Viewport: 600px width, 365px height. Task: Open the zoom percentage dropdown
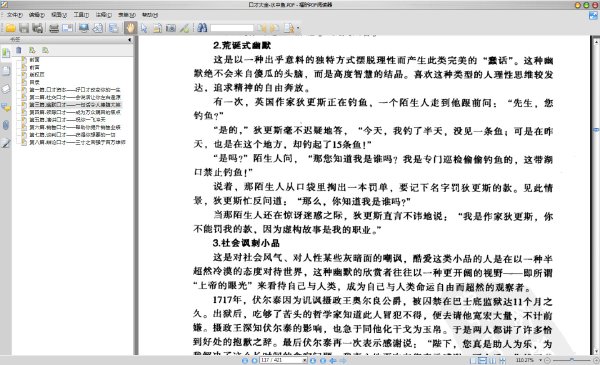pyautogui.click(x=540, y=360)
